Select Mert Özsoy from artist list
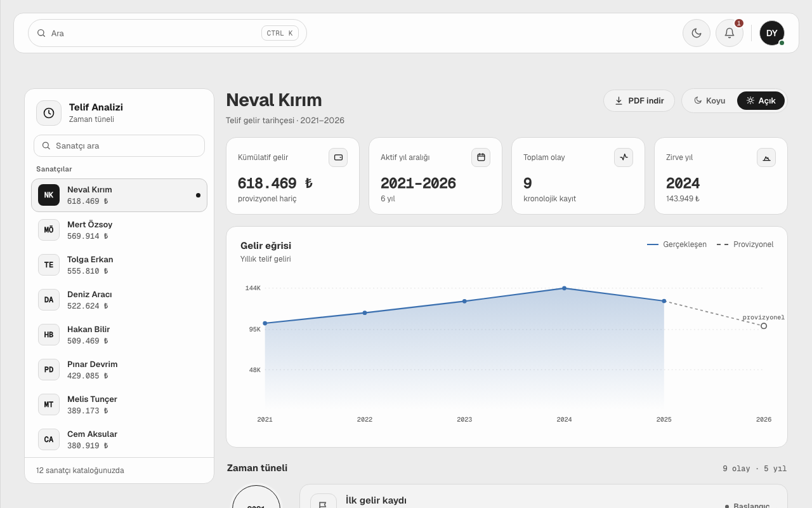The image size is (812, 508). tap(119, 230)
